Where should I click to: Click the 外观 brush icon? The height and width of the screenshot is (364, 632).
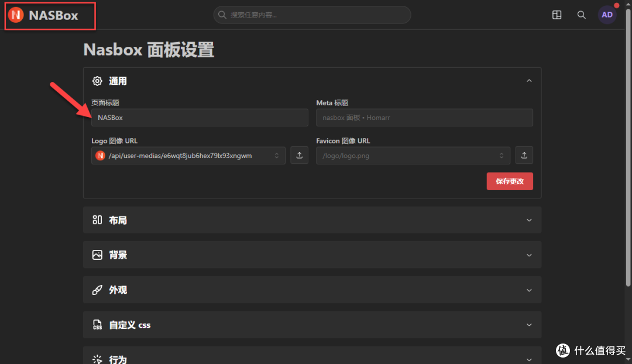point(97,290)
